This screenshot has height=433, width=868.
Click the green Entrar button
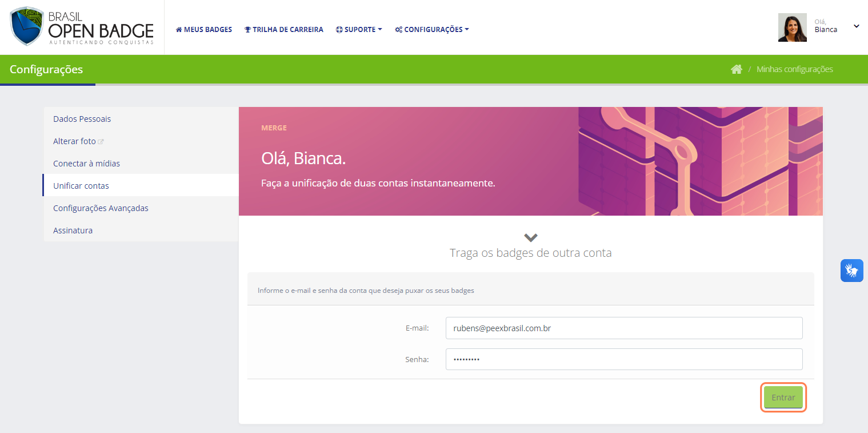click(783, 398)
